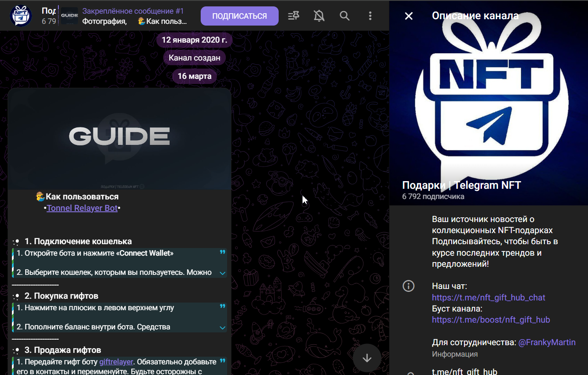Viewport: 588px width, 375px height.
Task: Click the Информация label
Action: [455, 354]
